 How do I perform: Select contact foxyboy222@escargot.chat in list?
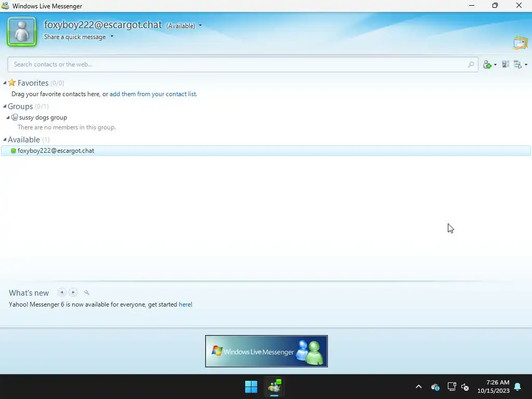point(266,151)
